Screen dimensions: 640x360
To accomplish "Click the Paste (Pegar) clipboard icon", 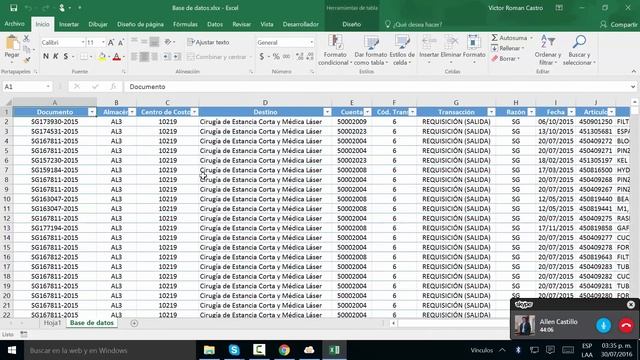I will (x=12, y=42).
